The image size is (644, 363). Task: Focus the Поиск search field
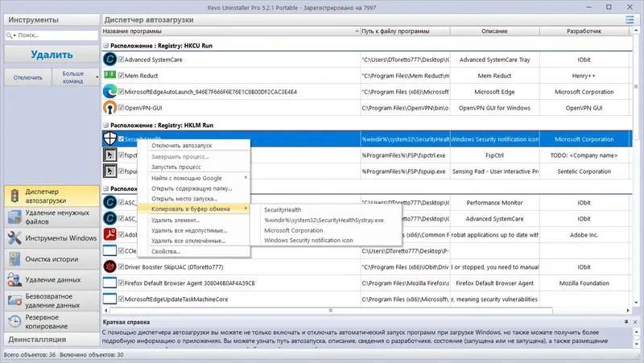click(x=56, y=35)
